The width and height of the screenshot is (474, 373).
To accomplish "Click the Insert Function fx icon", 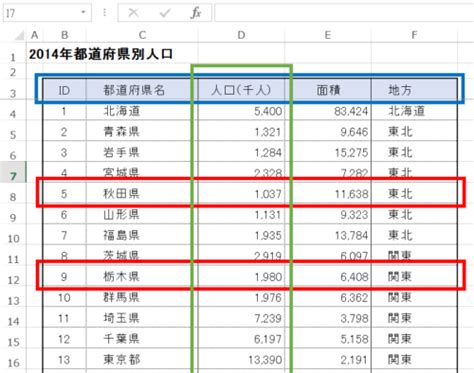I will (x=196, y=13).
